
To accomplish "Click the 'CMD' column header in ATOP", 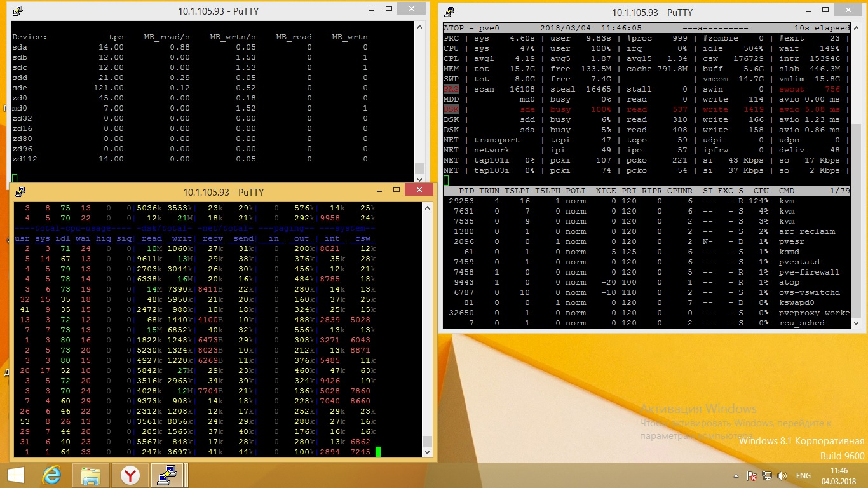I will click(786, 191).
